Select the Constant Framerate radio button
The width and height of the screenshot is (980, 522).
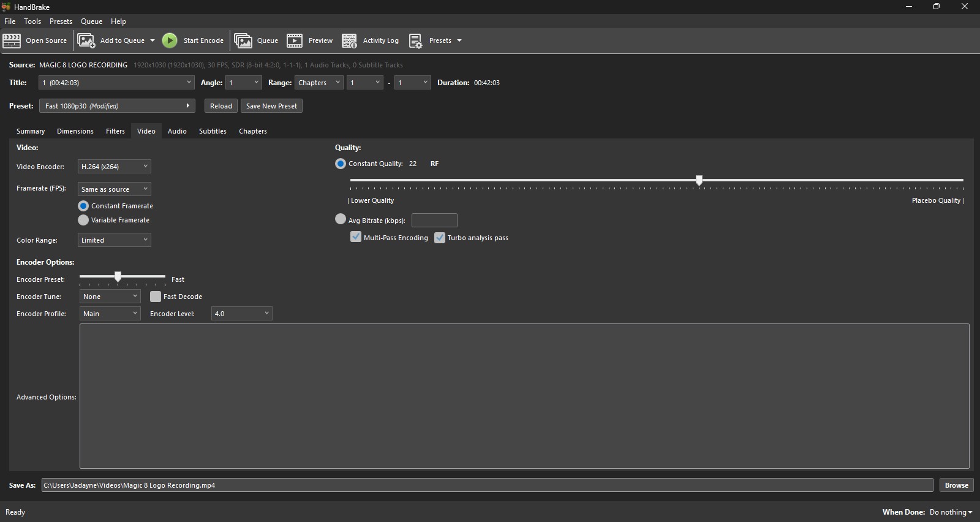pos(83,206)
